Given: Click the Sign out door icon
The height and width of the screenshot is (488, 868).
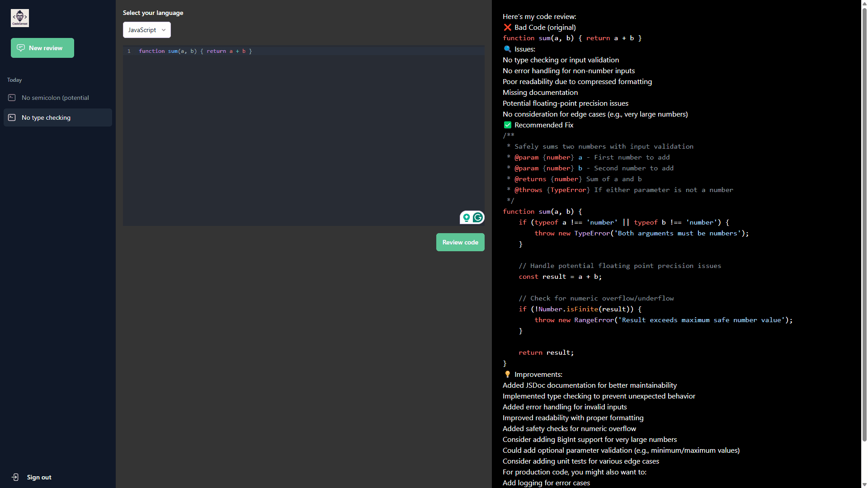Looking at the screenshot, I should [x=15, y=477].
